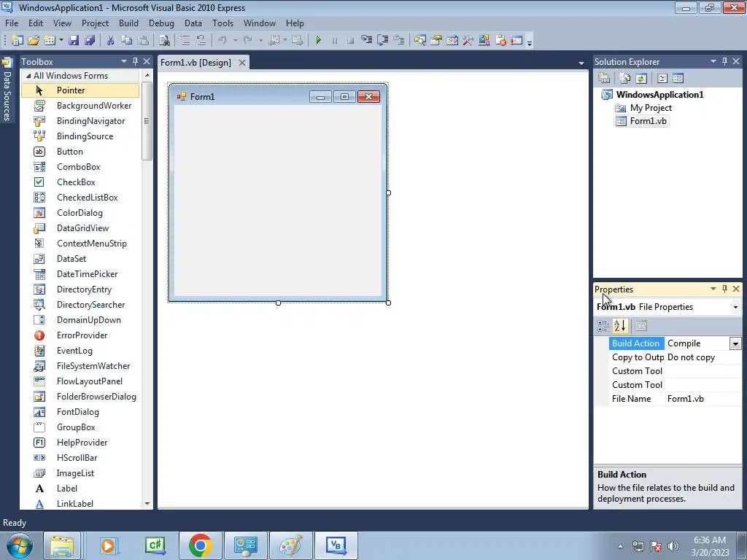This screenshot has width=747, height=560.
Task: Switch Properties to Alphabetical sorting
Action: click(620, 326)
